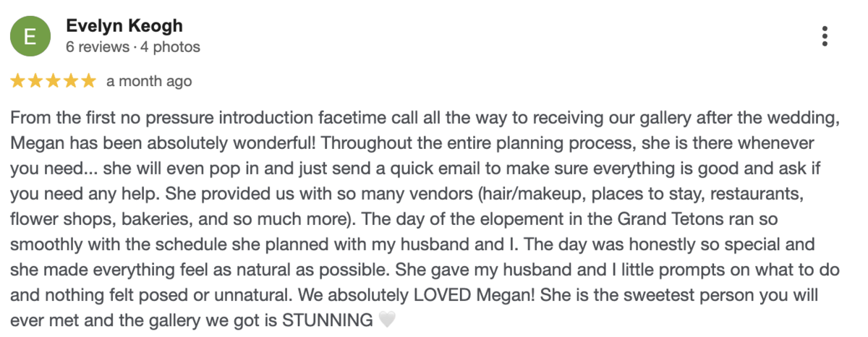Click the fourth gold rating star
This screenshot has width=868, height=337.
[70, 81]
